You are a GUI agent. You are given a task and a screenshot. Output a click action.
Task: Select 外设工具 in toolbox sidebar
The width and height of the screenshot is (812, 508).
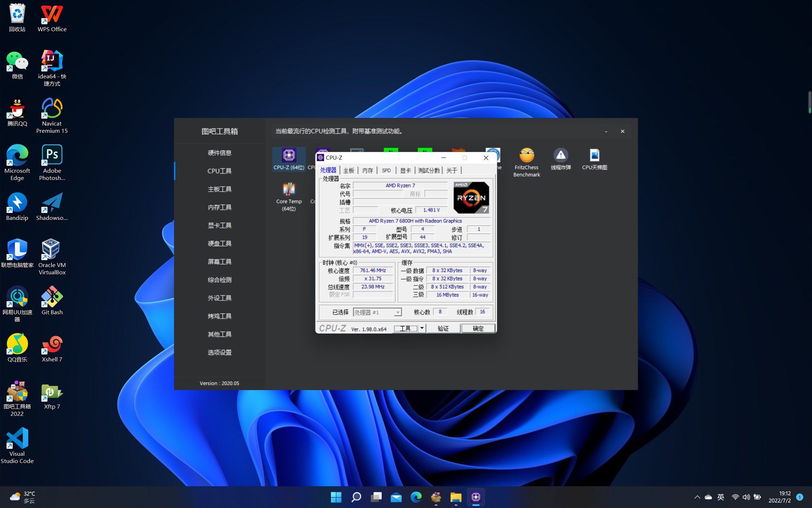point(220,298)
